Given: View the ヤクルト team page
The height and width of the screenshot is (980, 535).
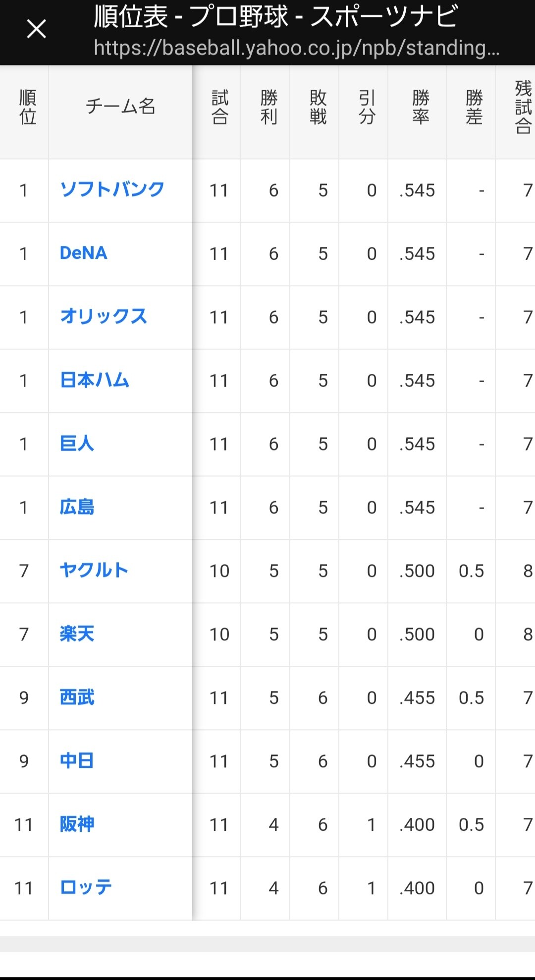Looking at the screenshot, I should [x=94, y=570].
